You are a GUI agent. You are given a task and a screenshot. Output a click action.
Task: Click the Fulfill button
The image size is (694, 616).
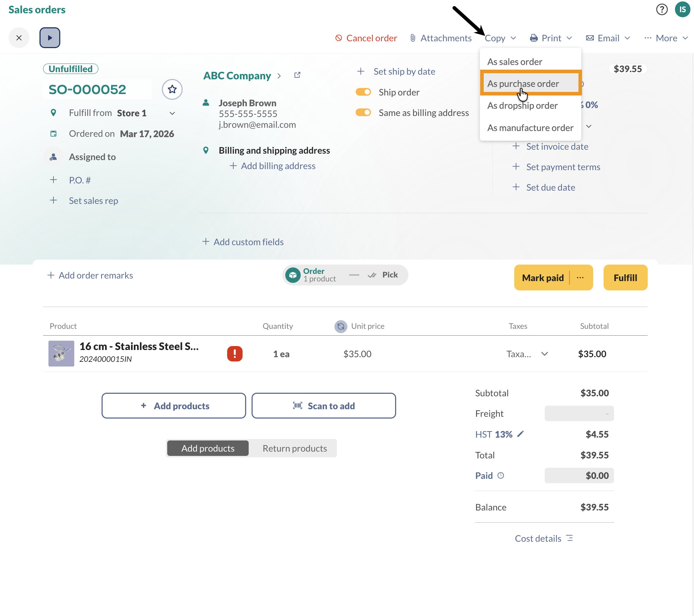coord(625,277)
